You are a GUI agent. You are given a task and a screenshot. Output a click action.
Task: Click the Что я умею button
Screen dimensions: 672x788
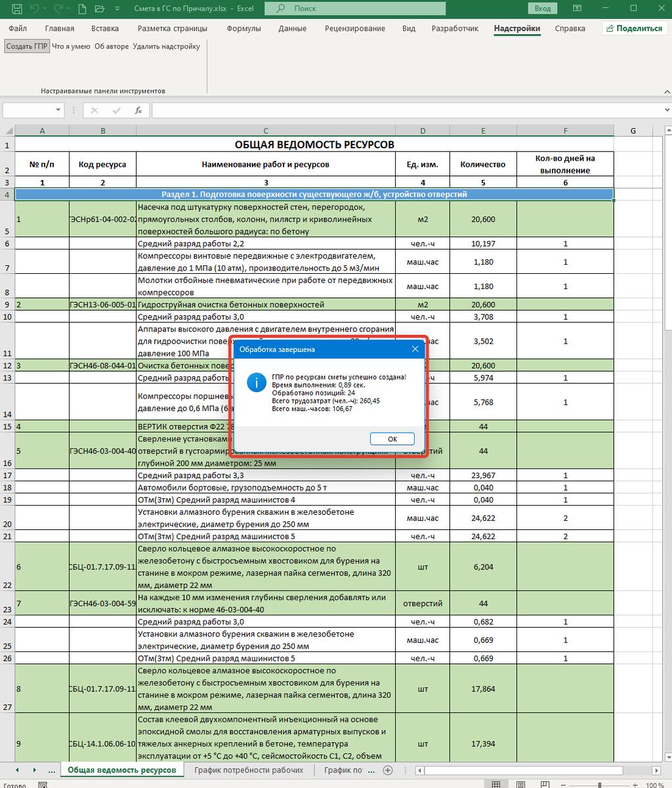pyautogui.click(x=71, y=47)
